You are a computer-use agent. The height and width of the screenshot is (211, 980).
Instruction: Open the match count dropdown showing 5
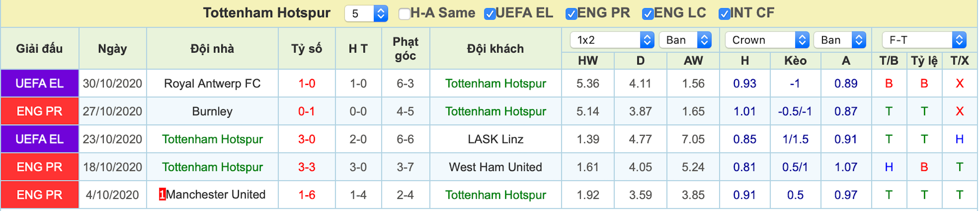point(366,13)
